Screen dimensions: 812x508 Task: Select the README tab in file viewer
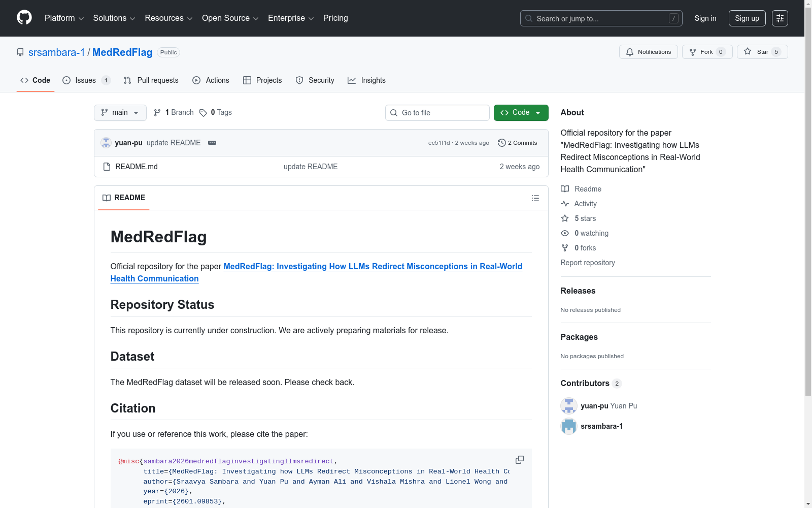124,198
